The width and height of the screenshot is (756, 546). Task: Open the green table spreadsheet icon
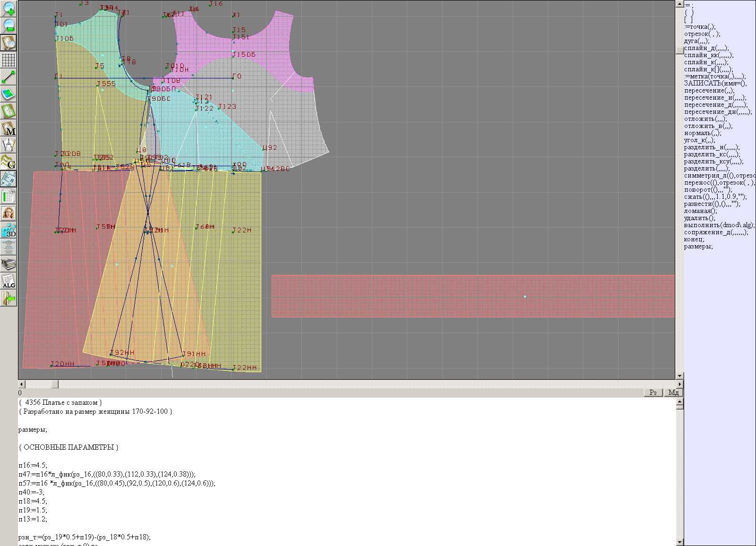coord(9,196)
